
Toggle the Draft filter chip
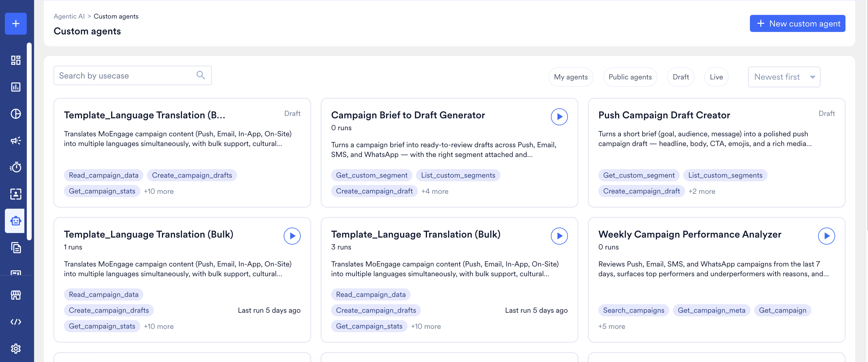coord(680,77)
